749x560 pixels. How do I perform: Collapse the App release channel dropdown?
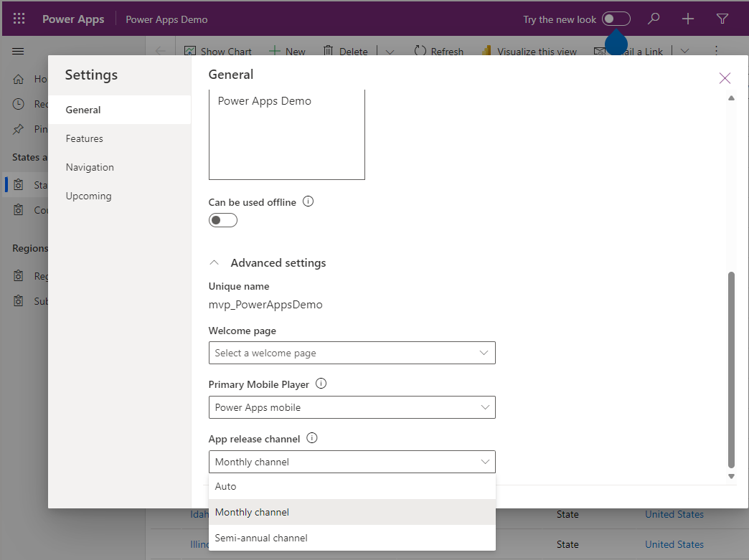(352, 462)
